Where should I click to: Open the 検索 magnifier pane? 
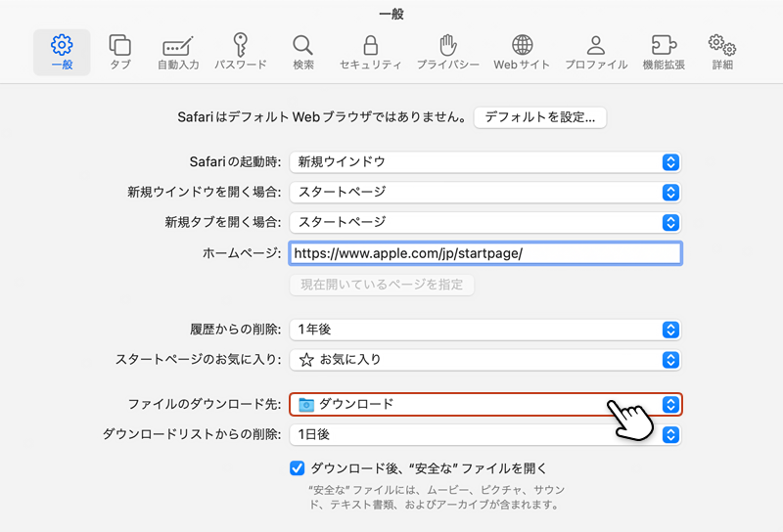[x=303, y=52]
